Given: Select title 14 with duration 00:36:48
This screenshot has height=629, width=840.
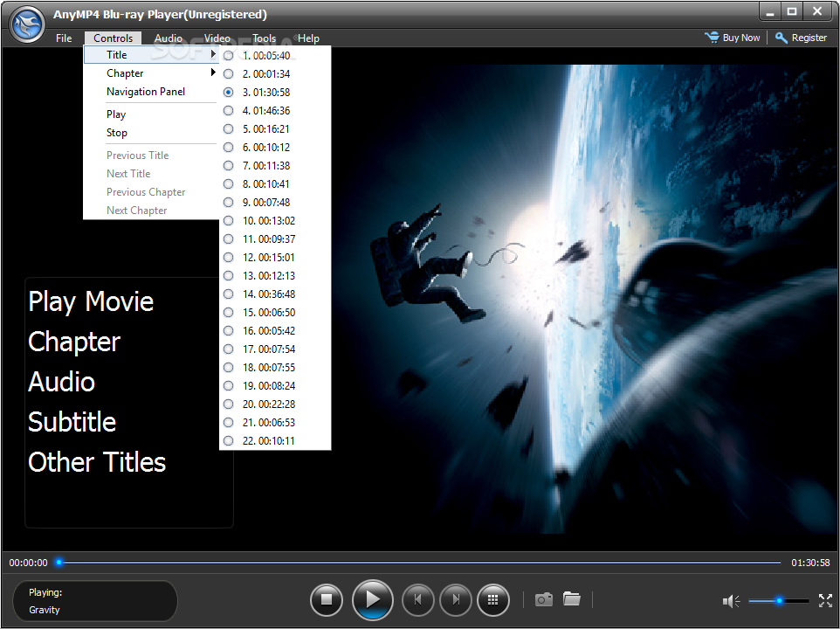Looking at the screenshot, I should [275, 294].
